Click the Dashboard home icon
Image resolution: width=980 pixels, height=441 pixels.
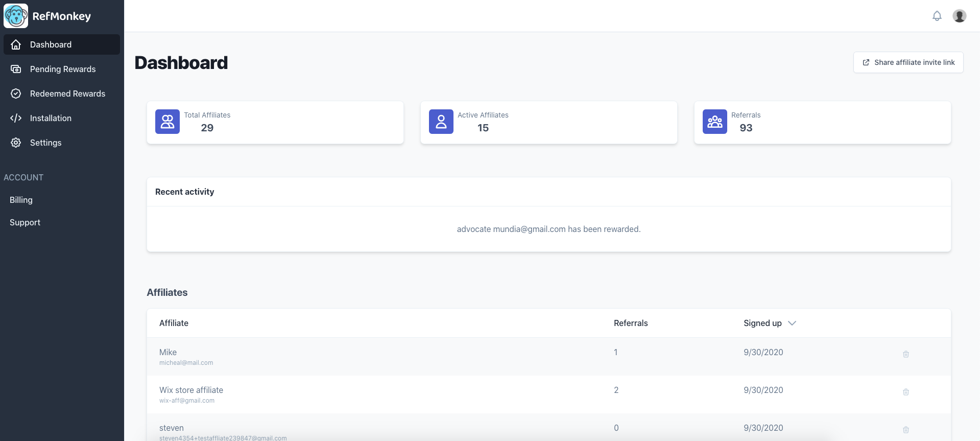pyautogui.click(x=16, y=44)
